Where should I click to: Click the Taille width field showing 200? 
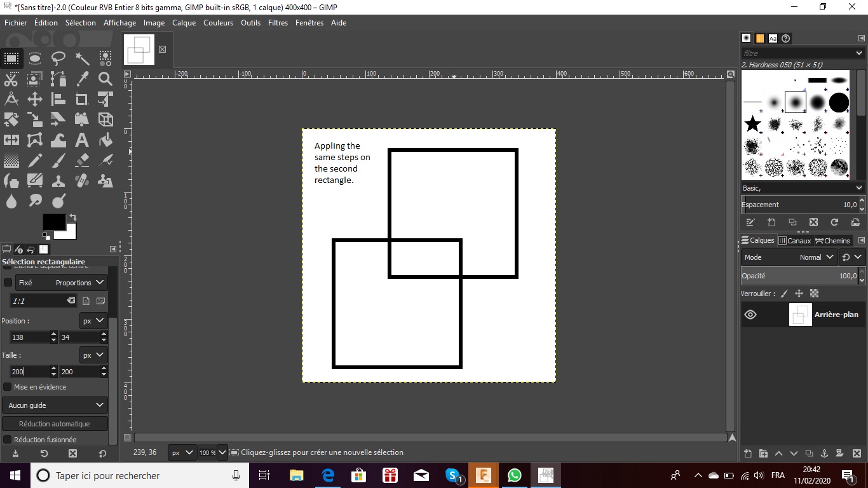tap(29, 372)
